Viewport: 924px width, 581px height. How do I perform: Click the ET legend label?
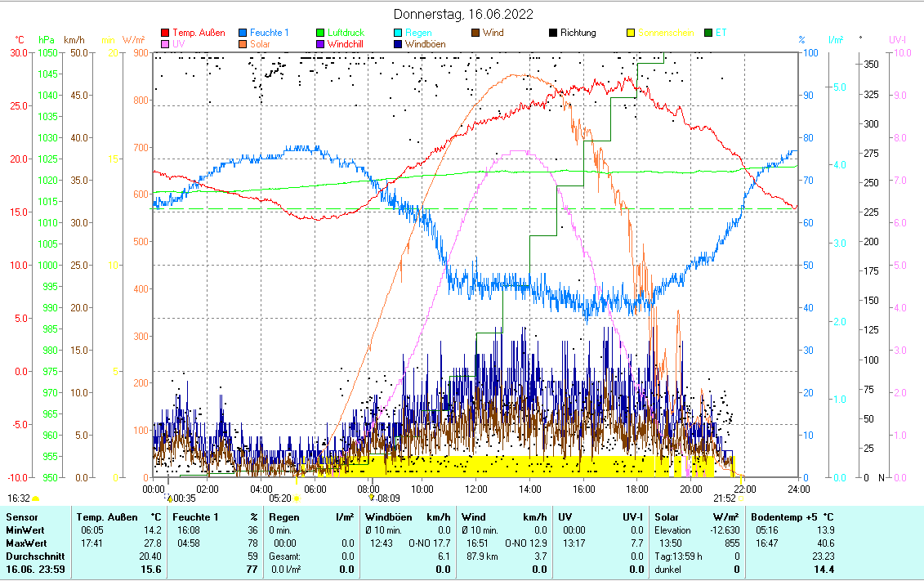[720, 34]
